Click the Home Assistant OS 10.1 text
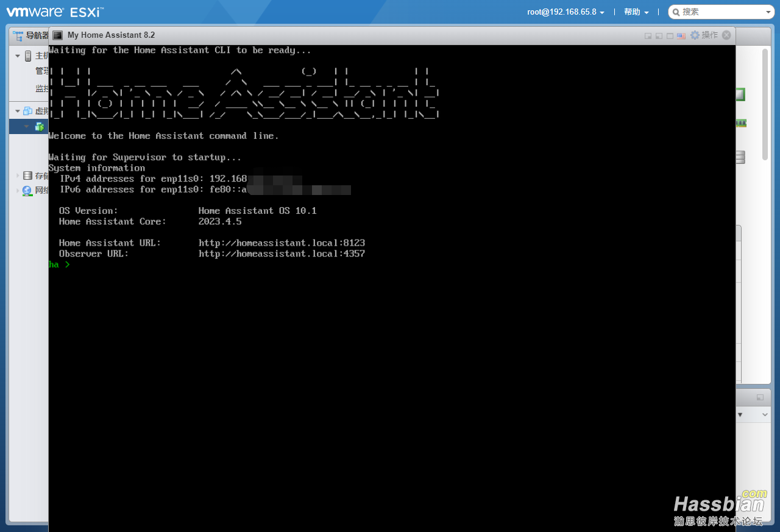This screenshot has width=780, height=532. (x=257, y=211)
